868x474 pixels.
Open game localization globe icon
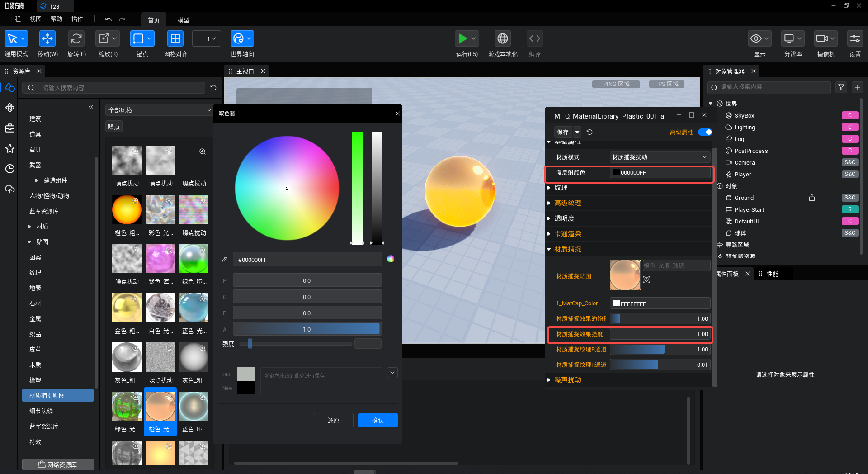503,39
